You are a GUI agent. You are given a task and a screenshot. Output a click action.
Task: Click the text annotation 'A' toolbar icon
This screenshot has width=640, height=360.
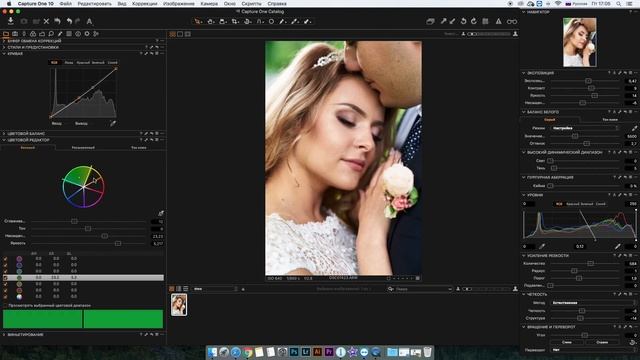click(x=89, y=22)
